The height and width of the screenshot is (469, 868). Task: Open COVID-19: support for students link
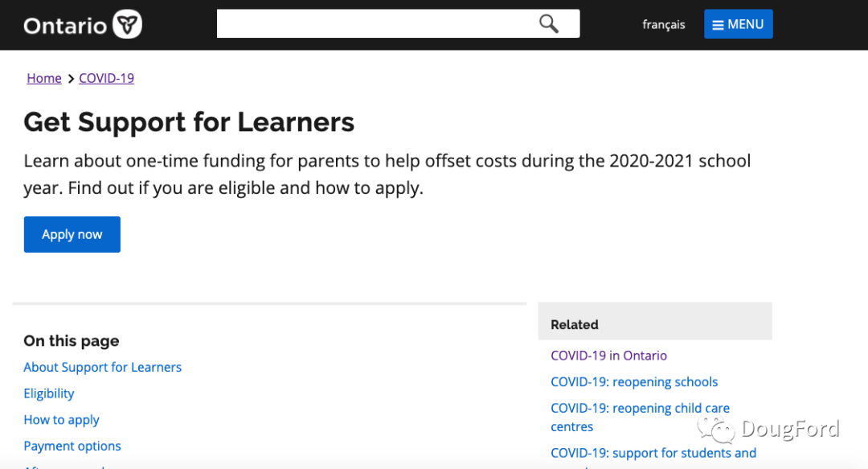point(653,453)
